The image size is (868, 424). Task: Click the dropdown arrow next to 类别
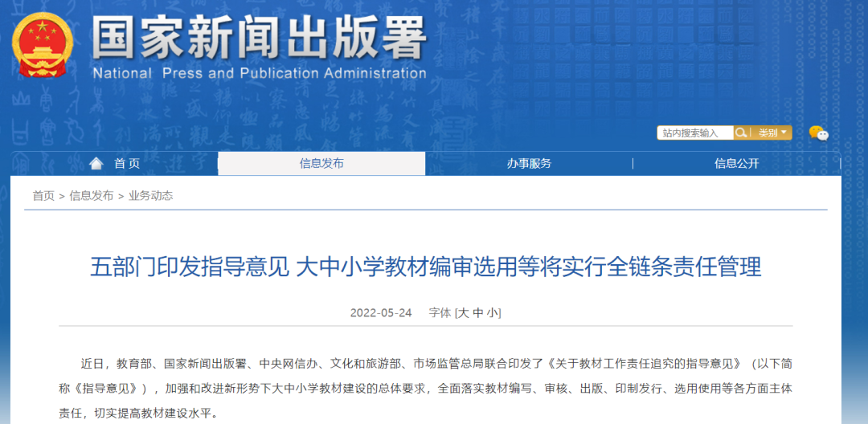click(784, 132)
